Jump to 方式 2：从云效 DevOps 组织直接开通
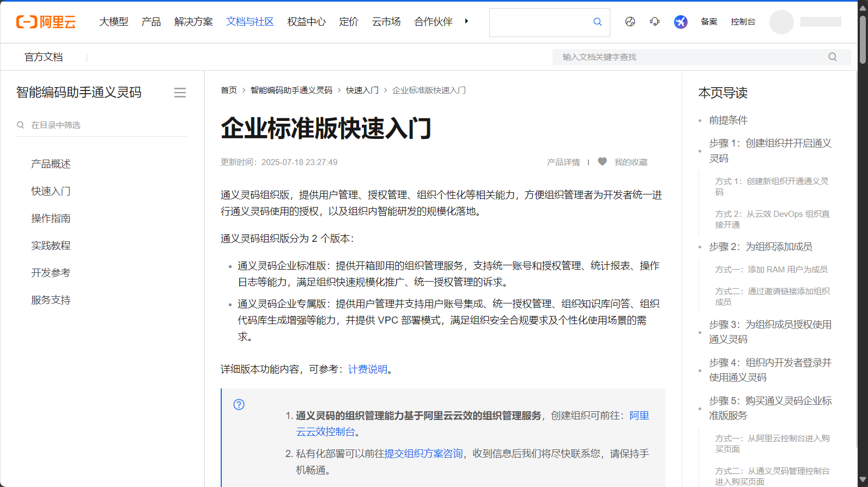The image size is (868, 487). coord(772,220)
